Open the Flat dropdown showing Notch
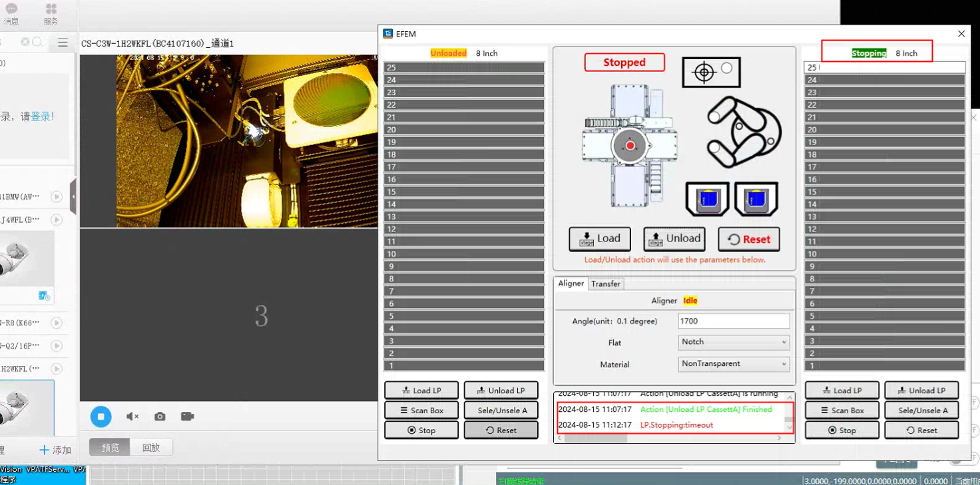Screen dimensions: 980x485 [x=734, y=342]
